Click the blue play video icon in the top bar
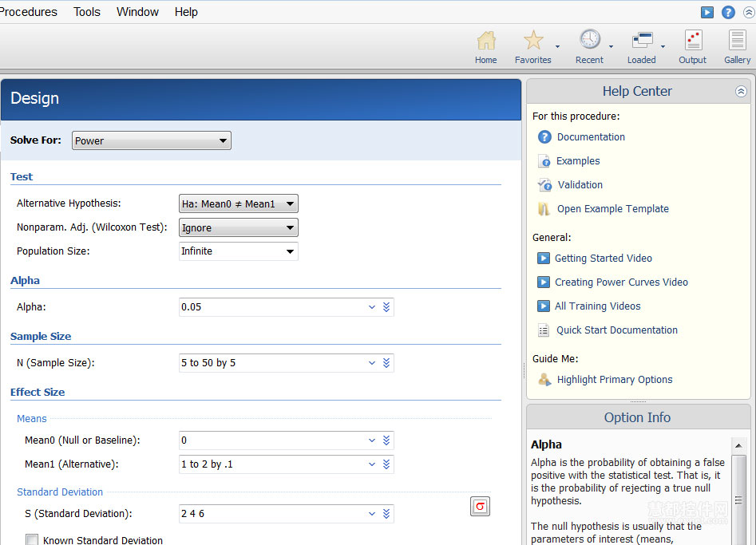The height and width of the screenshot is (545, 756). [x=707, y=12]
